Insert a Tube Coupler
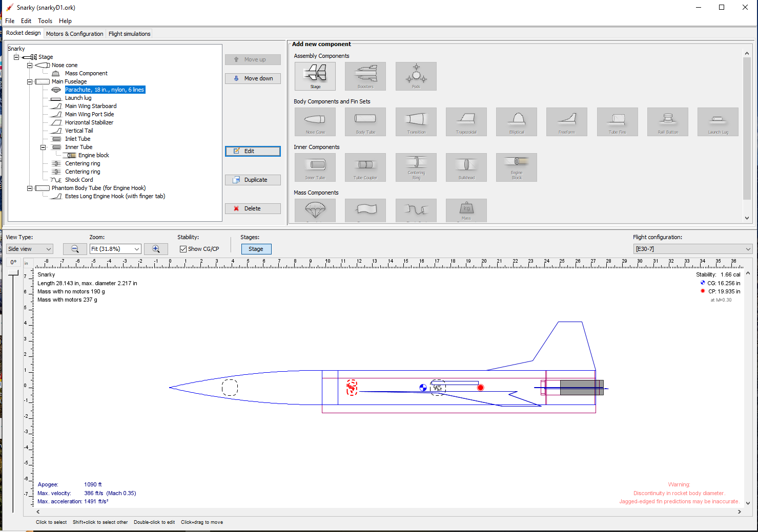This screenshot has height=532, width=758. [x=365, y=167]
